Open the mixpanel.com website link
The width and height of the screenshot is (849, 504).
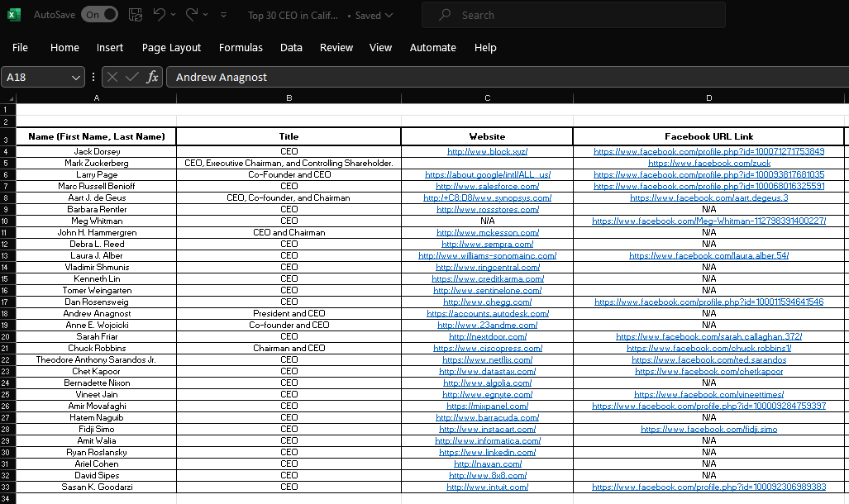click(x=487, y=406)
